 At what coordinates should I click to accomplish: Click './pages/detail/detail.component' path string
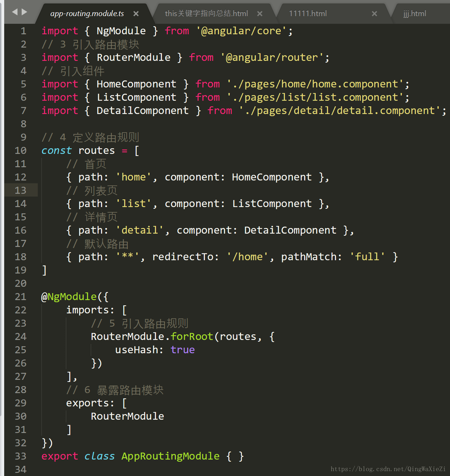340,111
